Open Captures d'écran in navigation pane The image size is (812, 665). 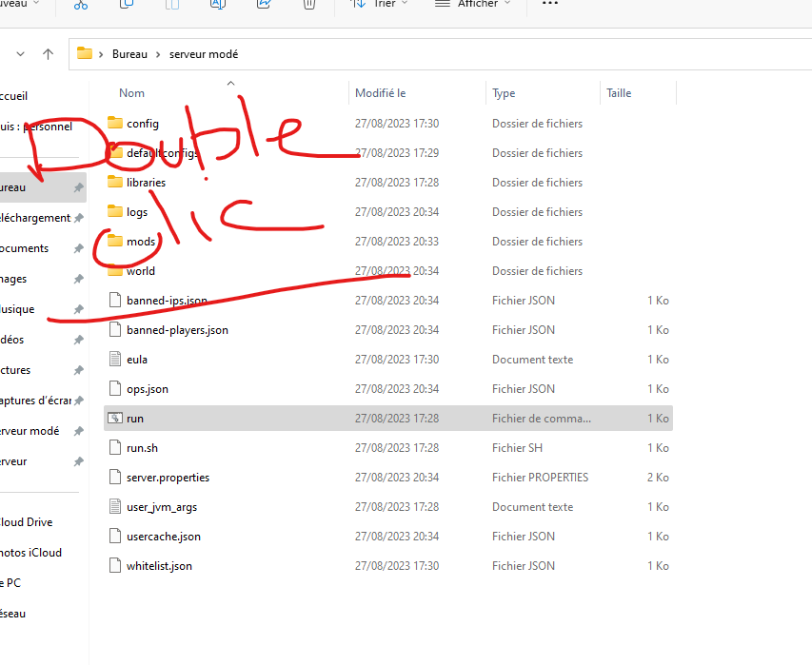(x=35, y=401)
